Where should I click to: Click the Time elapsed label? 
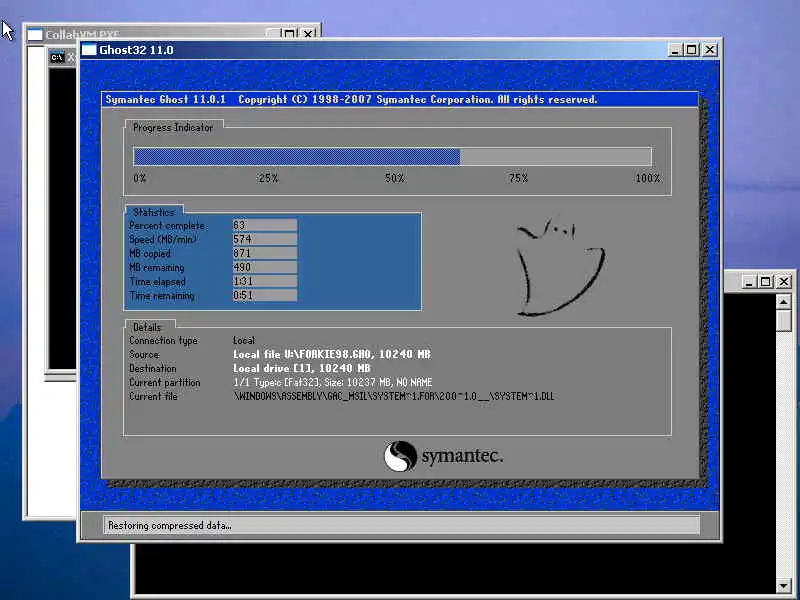point(157,282)
